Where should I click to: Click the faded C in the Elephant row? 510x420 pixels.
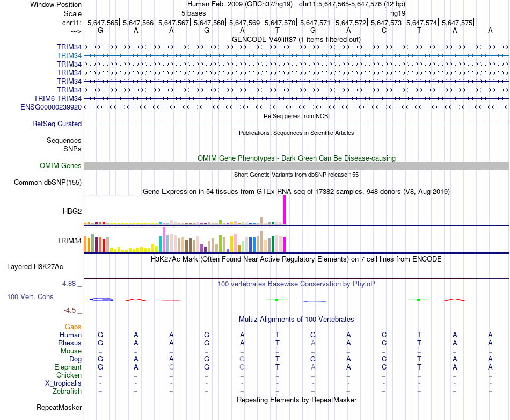171,367
